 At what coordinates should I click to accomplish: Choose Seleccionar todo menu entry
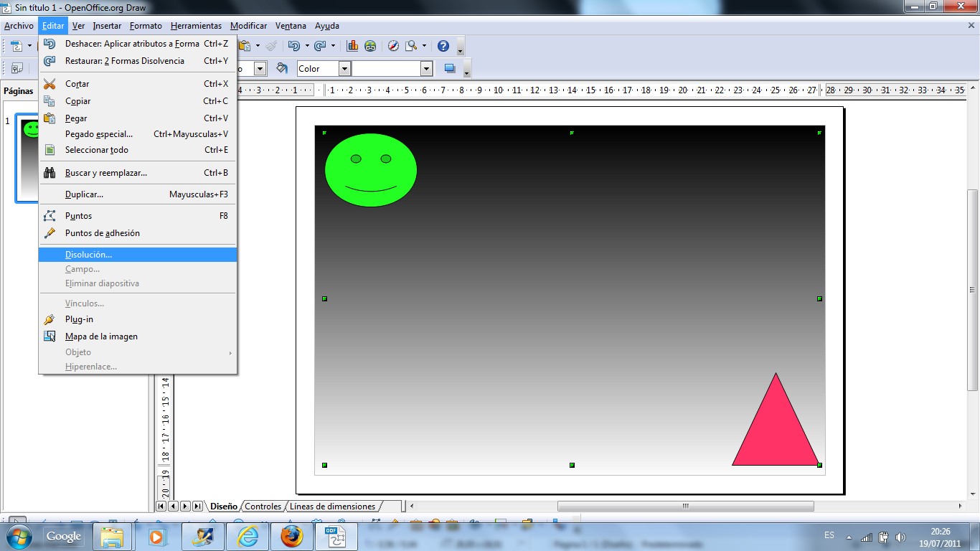pos(138,150)
